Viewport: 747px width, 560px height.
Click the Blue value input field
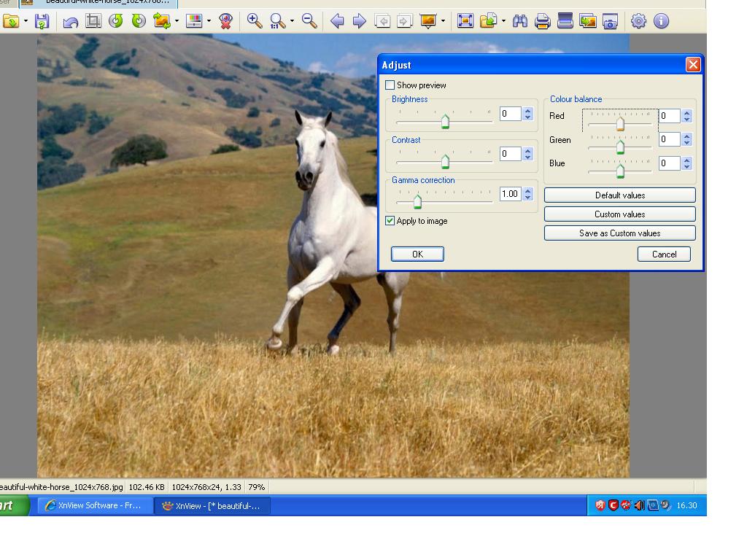(x=670, y=163)
